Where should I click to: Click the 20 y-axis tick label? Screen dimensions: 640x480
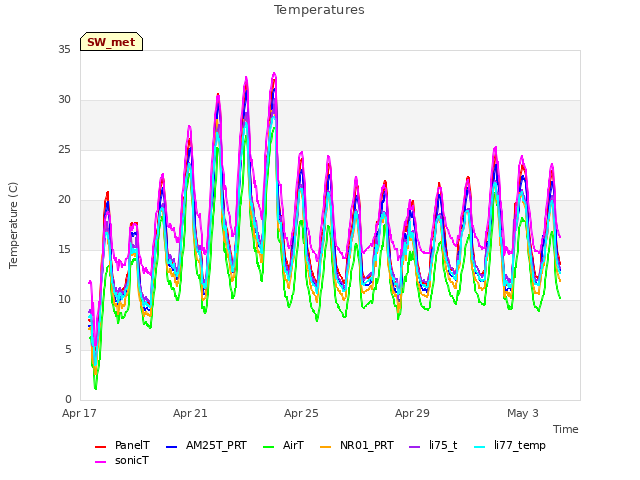point(64,200)
